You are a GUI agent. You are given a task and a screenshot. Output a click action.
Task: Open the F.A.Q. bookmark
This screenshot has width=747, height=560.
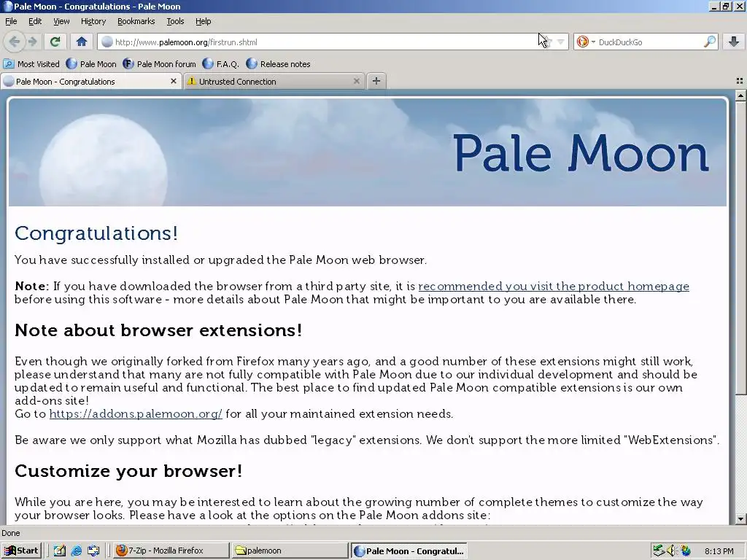(220, 64)
